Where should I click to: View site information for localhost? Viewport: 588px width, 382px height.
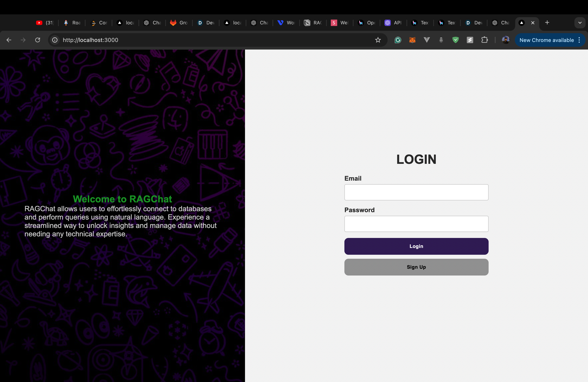(x=55, y=40)
